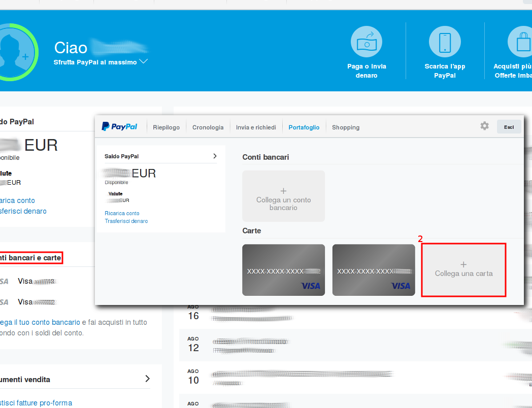Screen dimensions: 532x408
Task: Click the profile avatar photo icon
Action: [x=14, y=52]
